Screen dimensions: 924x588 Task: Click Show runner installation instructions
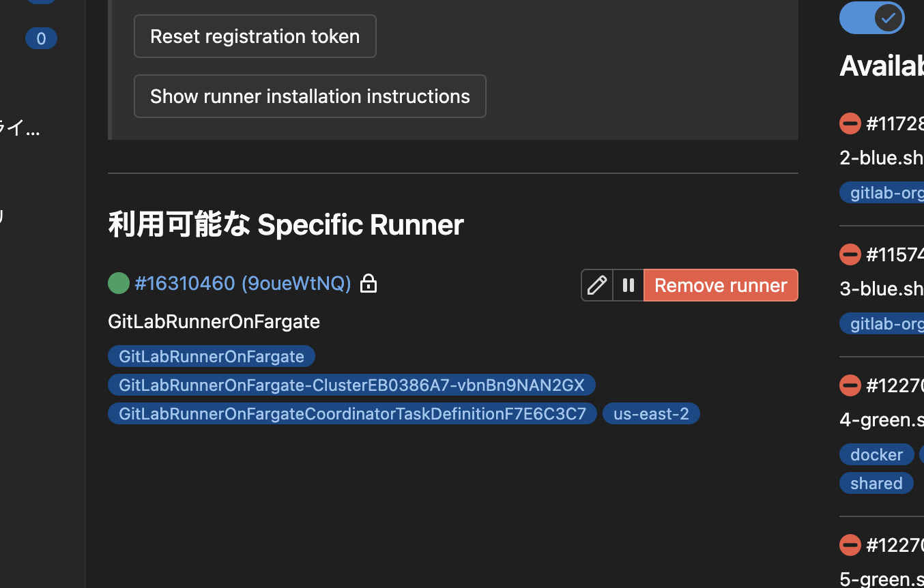click(310, 96)
